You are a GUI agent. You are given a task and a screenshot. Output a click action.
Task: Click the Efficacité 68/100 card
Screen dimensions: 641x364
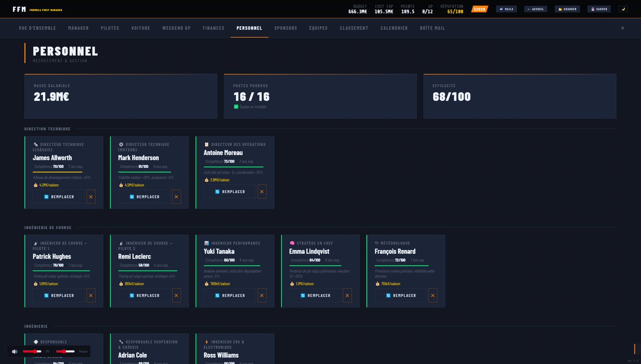(x=520, y=96)
